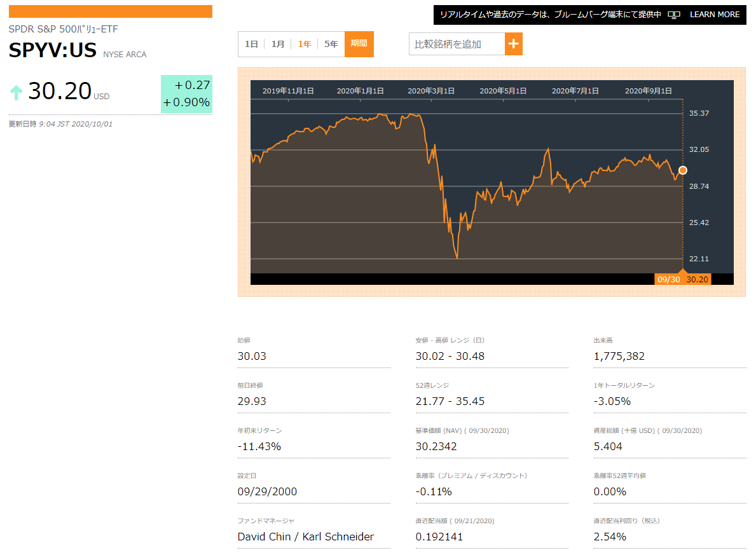Click the 2020年5月1日 chart axis label
Screen dimensions: 756x555
(x=503, y=91)
